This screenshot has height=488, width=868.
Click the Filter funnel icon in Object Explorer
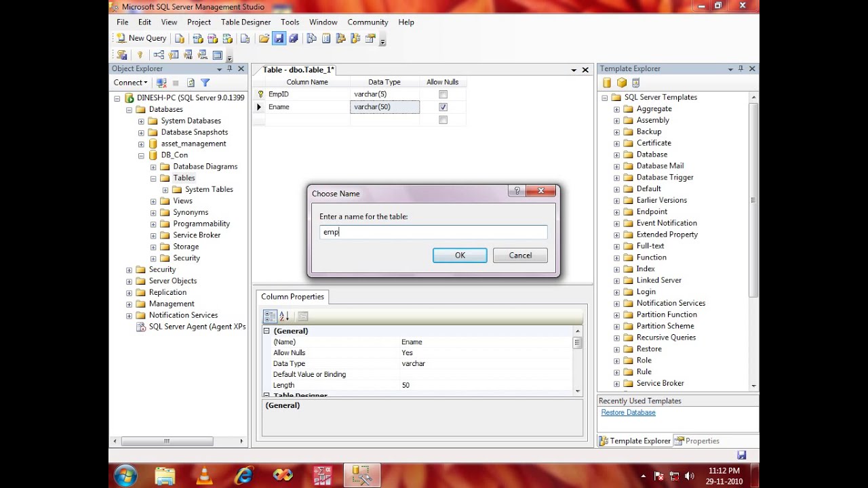pyautogui.click(x=205, y=83)
